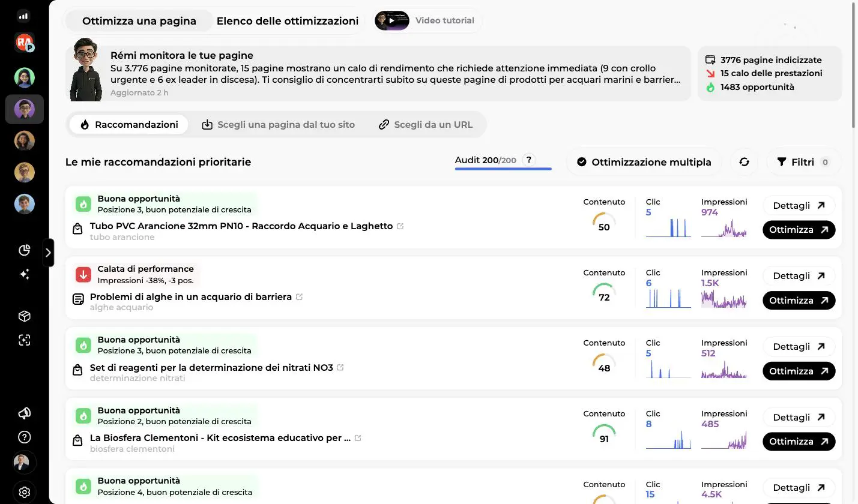Select the Raccomandazioni tab
This screenshot has width=858, height=504.
(x=128, y=125)
